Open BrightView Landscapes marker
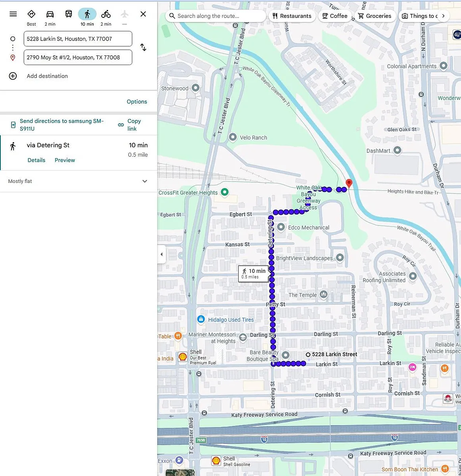The width and height of the screenshot is (461, 476). point(340,258)
